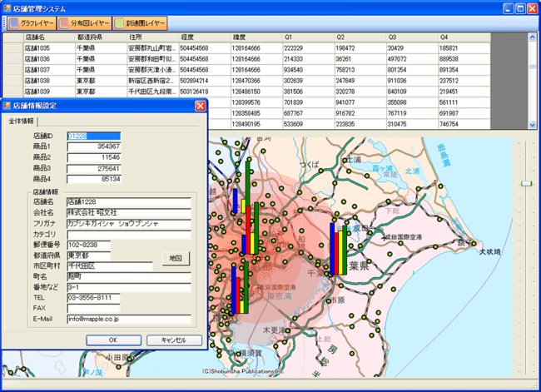Focus the E-Mail input field
541x392 pixels.
click(129, 319)
